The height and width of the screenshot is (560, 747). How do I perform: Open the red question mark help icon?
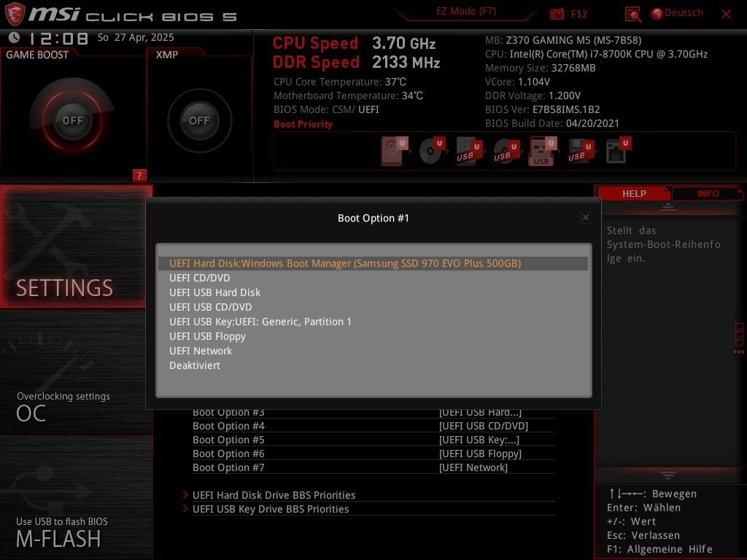pyautogui.click(x=139, y=175)
